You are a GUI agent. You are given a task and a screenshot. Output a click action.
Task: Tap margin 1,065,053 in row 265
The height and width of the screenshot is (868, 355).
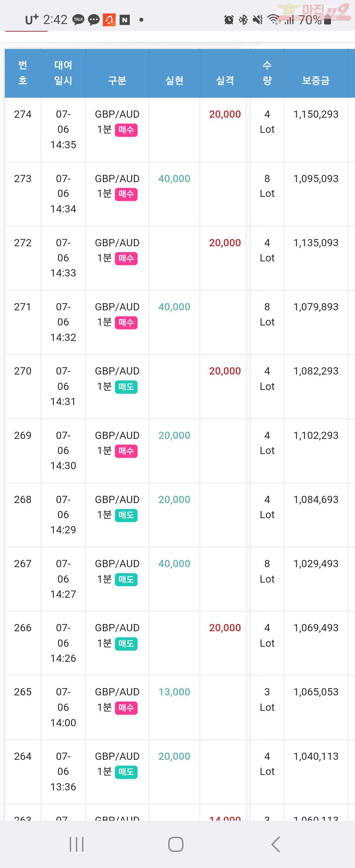pos(316,692)
